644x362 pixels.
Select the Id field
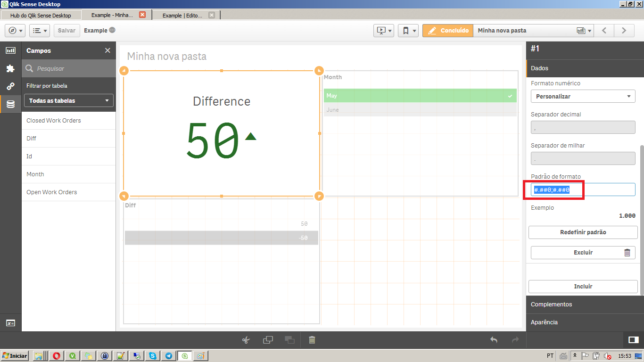pyautogui.click(x=69, y=156)
